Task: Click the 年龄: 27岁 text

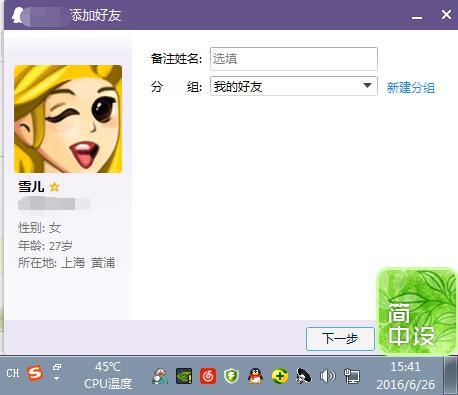Action: point(45,246)
